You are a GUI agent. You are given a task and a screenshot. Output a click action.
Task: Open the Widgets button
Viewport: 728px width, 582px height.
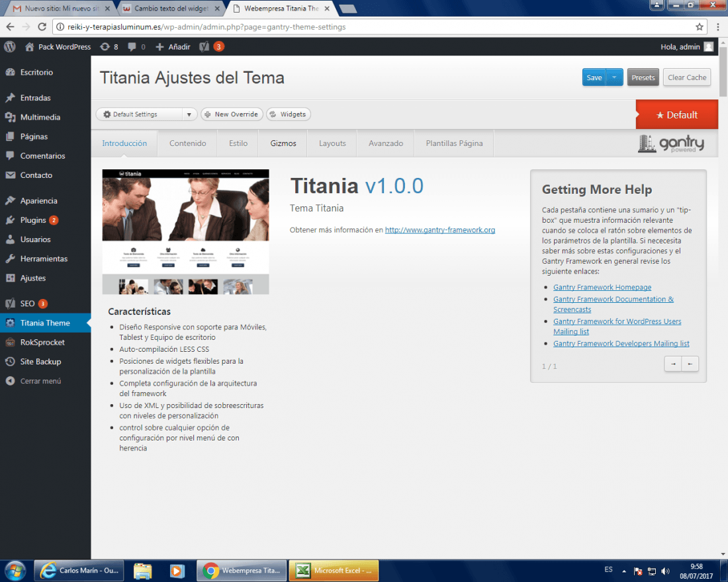(x=289, y=114)
